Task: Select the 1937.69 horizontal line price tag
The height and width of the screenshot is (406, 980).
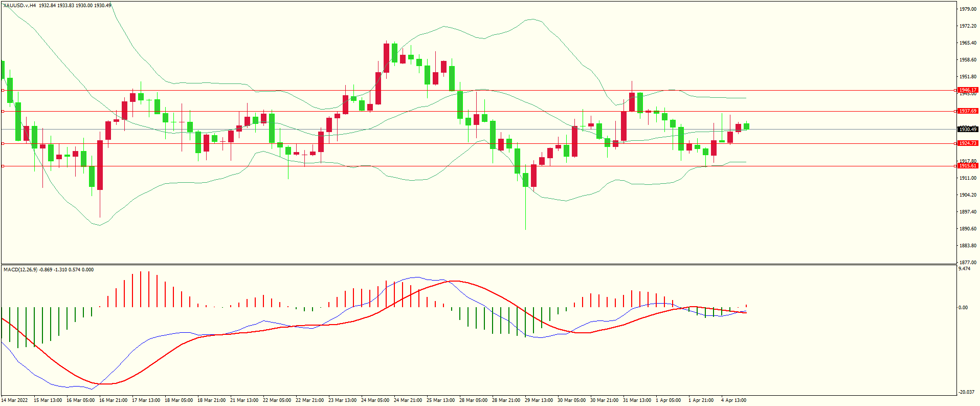Action: pyautogui.click(x=968, y=111)
